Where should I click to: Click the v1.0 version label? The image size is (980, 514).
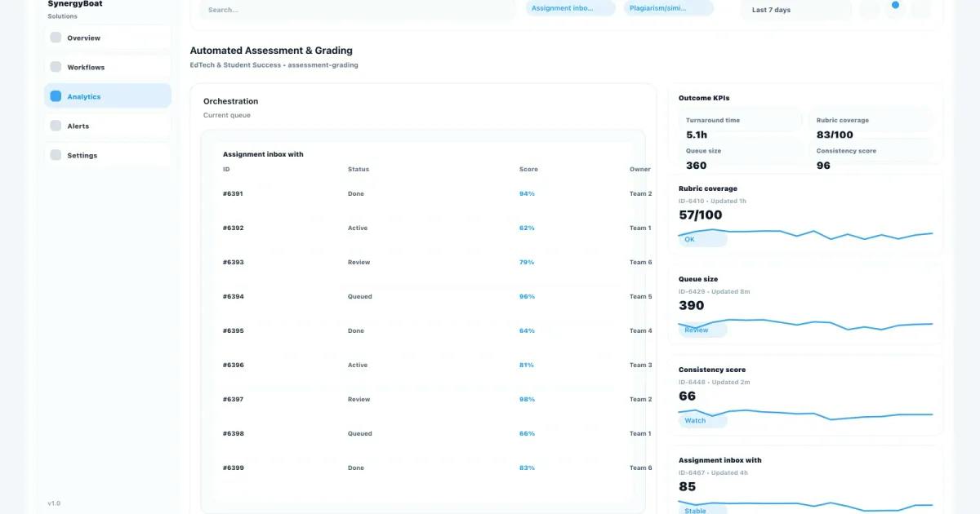(54, 503)
